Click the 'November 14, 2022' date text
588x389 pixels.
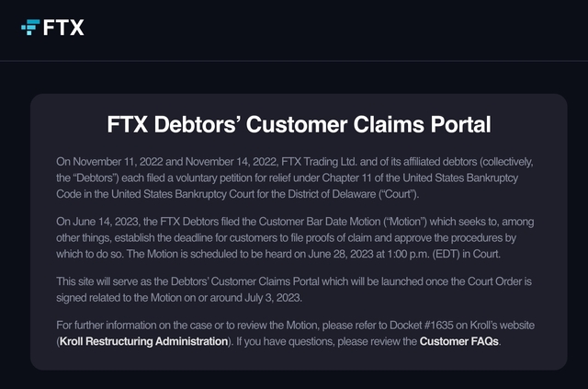click(x=204, y=162)
